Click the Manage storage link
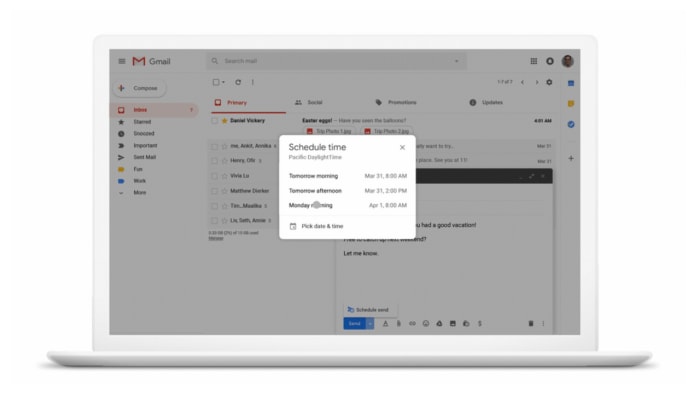 coord(216,238)
